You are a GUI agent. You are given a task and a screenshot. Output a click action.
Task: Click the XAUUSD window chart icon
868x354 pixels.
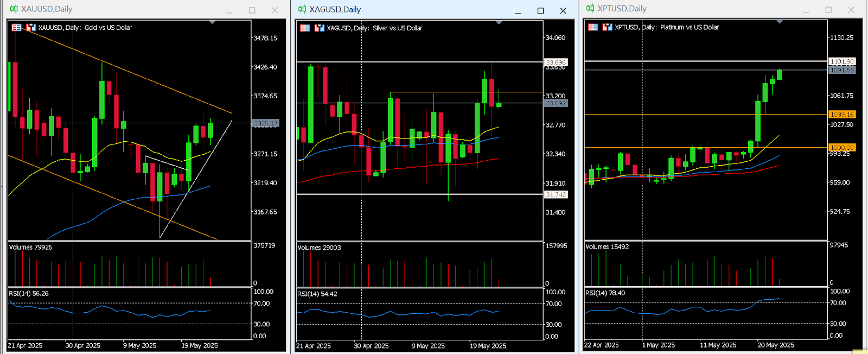point(14,9)
